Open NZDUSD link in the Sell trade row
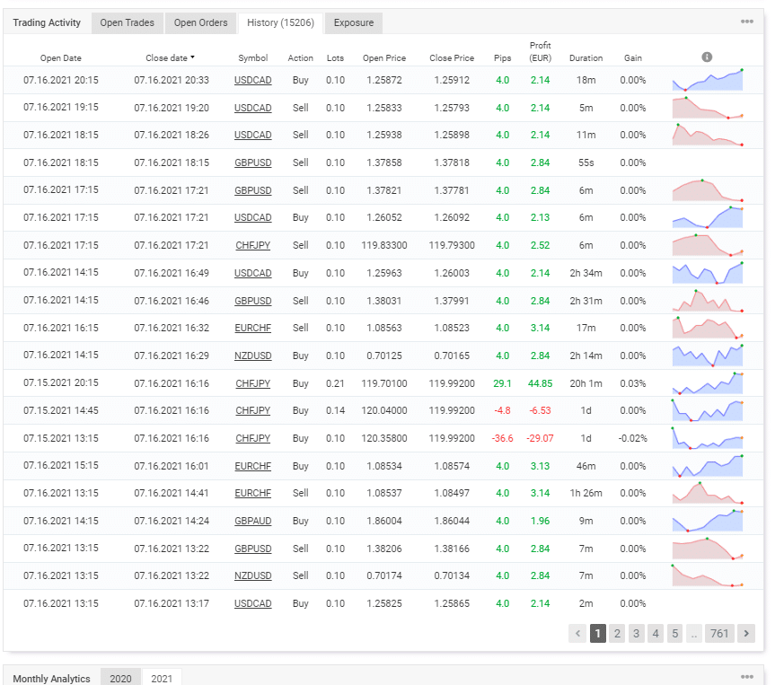This screenshot has width=784, height=685. click(x=253, y=576)
